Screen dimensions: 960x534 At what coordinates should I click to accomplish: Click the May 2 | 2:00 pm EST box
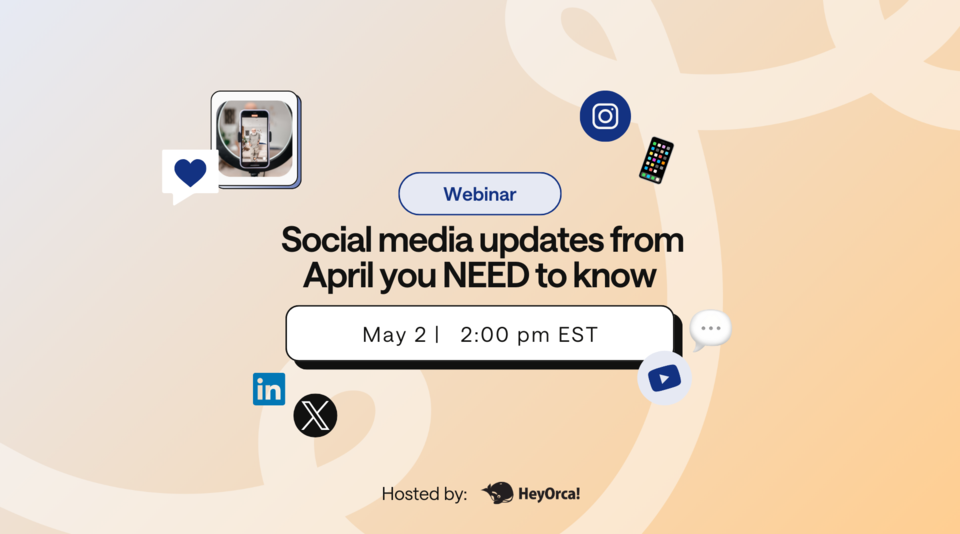click(480, 334)
